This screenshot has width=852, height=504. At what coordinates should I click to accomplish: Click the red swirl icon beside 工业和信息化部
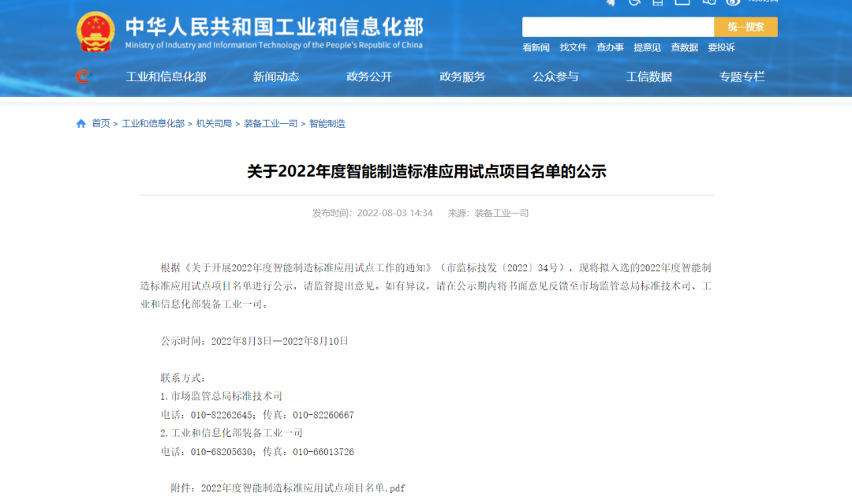pos(83,76)
